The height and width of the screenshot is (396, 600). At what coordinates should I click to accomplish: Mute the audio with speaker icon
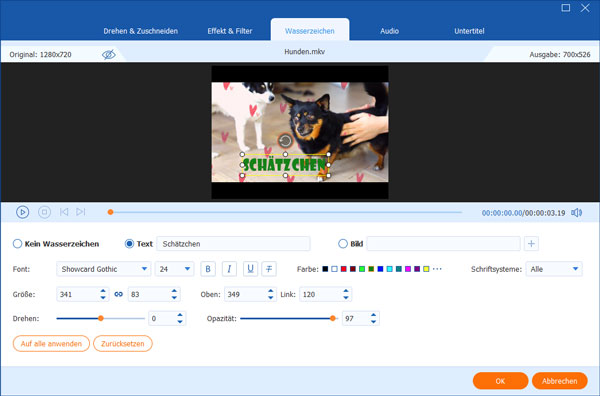pyautogui.click(x=576, y=212)
